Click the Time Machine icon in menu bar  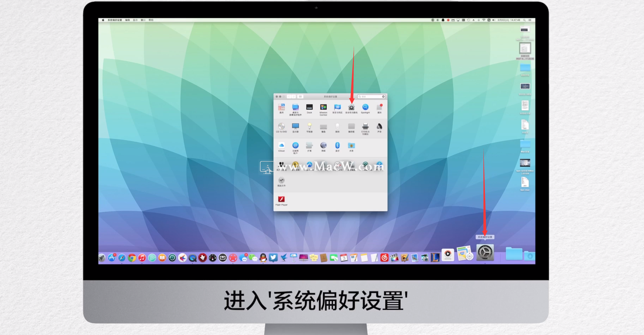468,20
